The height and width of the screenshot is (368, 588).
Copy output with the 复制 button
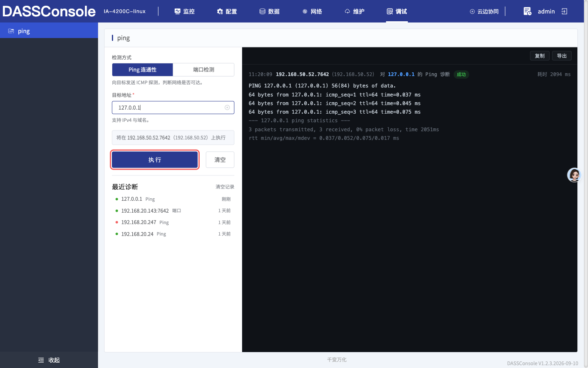(540, 56)
